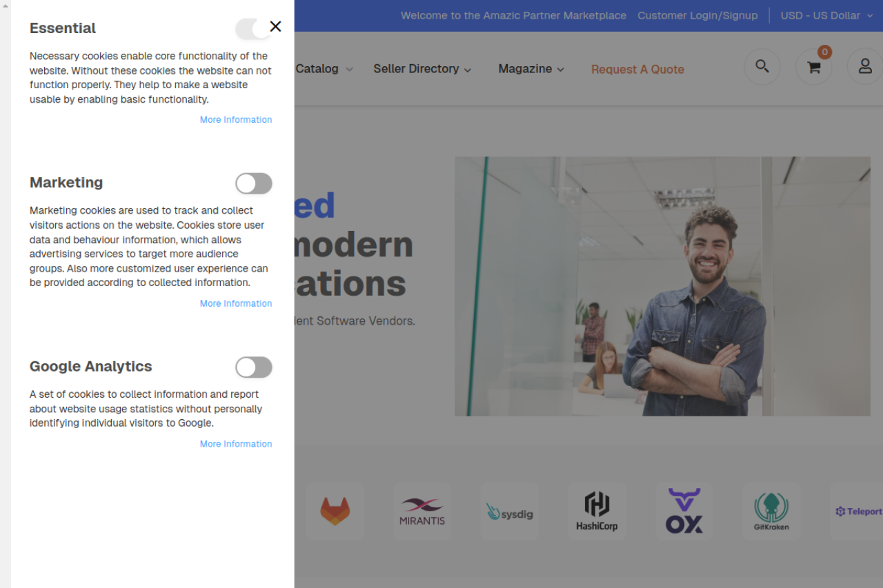
Task: Select the GitKraken vendor logo
Action: 771,511
